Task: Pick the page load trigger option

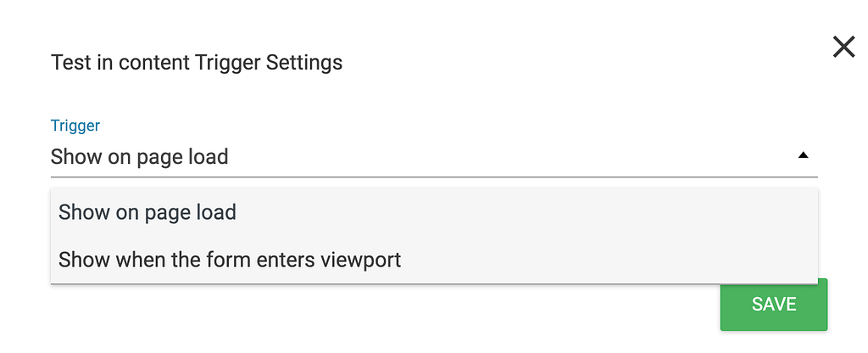Action: point(434,212)
